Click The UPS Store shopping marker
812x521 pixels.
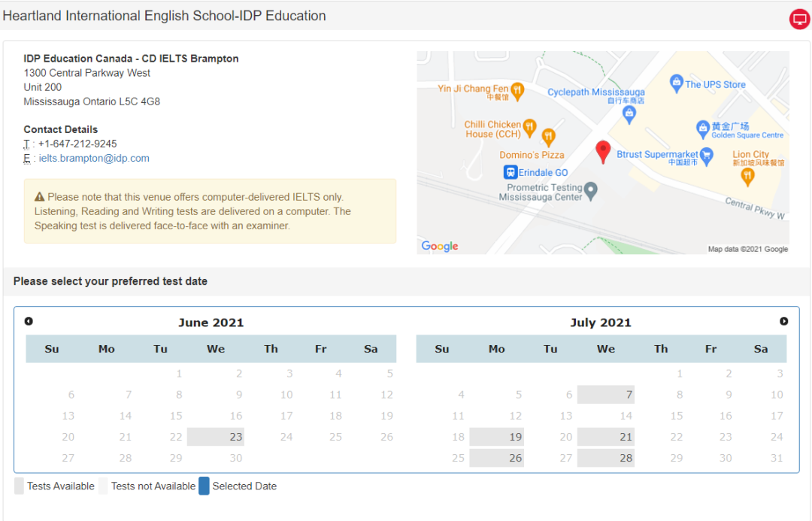coord(677,83)
